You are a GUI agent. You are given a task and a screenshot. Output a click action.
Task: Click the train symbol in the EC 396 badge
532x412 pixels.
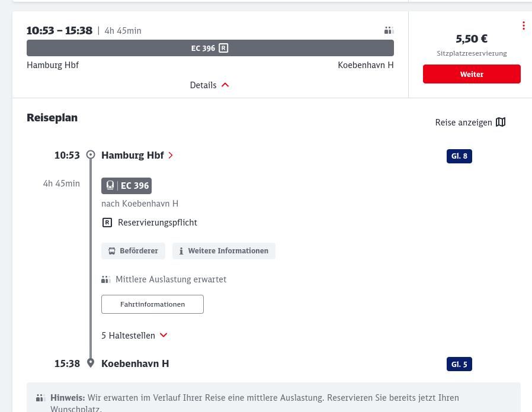pos(110,185)
